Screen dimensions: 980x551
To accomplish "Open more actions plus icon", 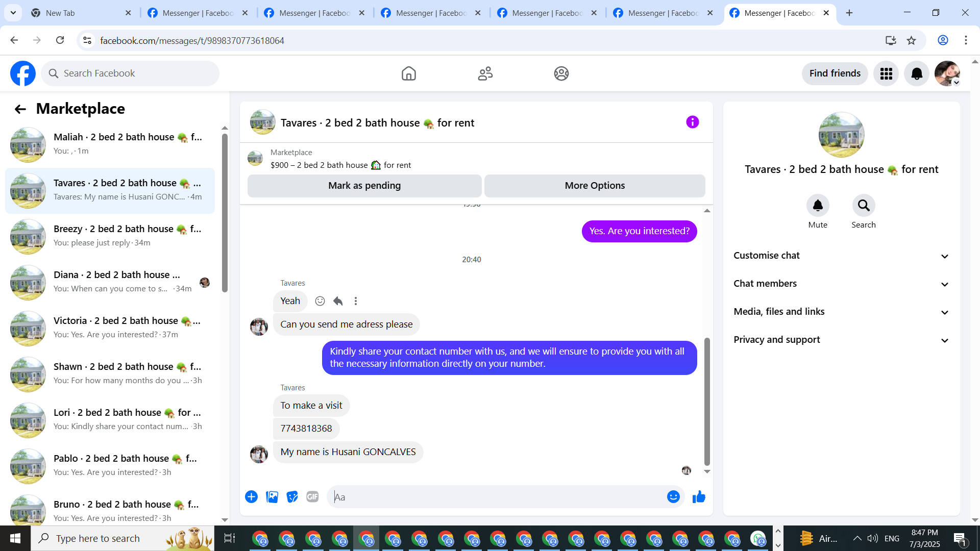I will coord(251,497).
